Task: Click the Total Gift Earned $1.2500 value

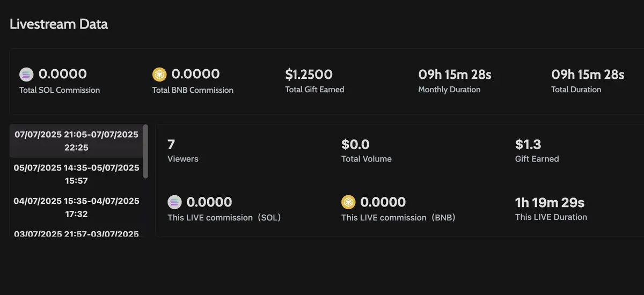Action: 309,74
